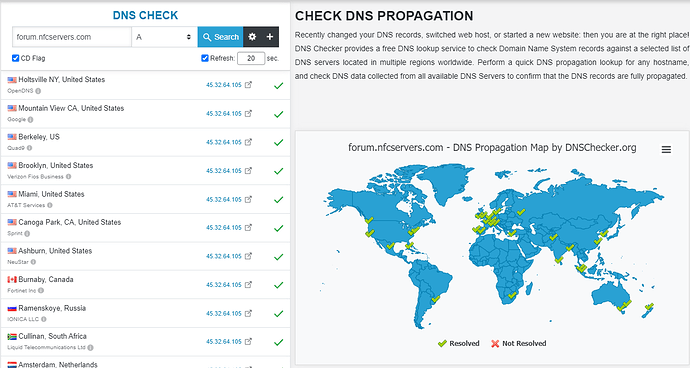Viewport: 690px width, 368px height.
Task: Click IP address link in Berkeley row
Action: click(x=224, y=142)
